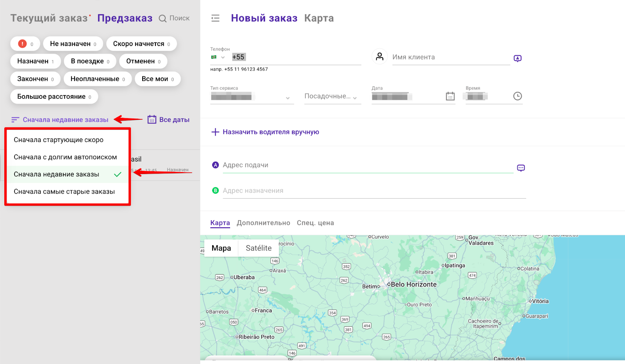Open the Все даты date filter
The image size is (625, 364).
click(x=168, y=120)
